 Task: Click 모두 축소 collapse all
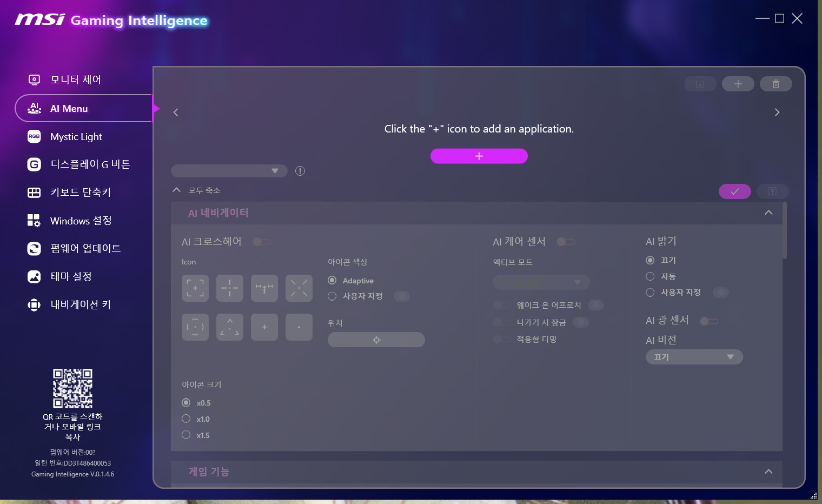[204, 190]
